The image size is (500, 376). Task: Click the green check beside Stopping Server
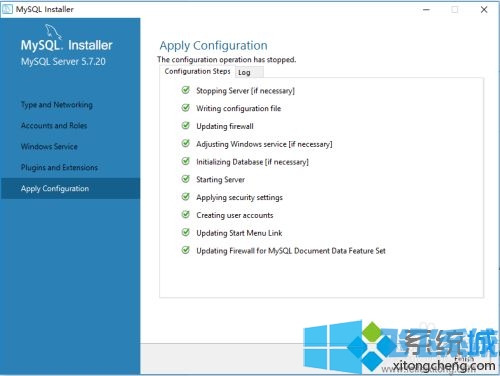(186, 90)
